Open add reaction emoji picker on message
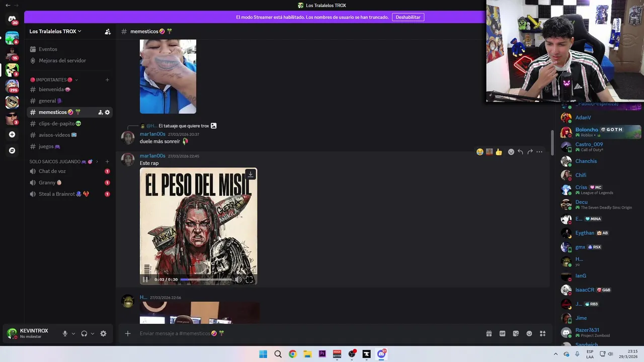 point(511,152)
